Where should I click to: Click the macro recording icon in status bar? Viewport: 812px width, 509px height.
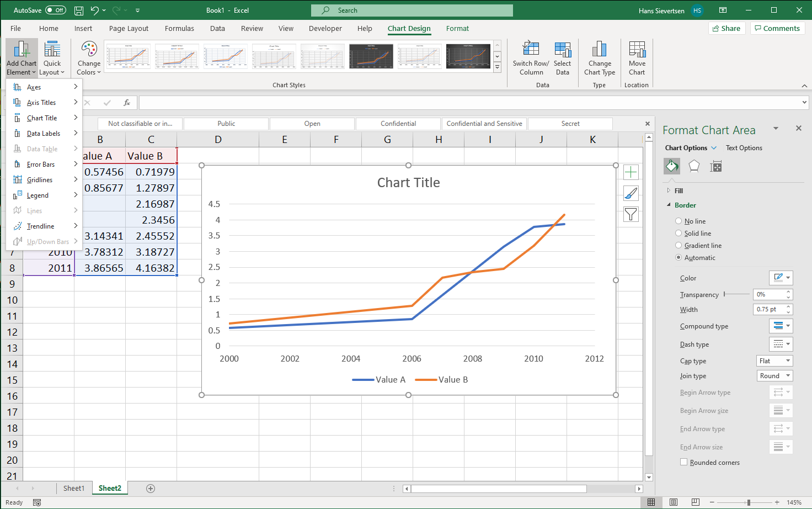(37, 502)
